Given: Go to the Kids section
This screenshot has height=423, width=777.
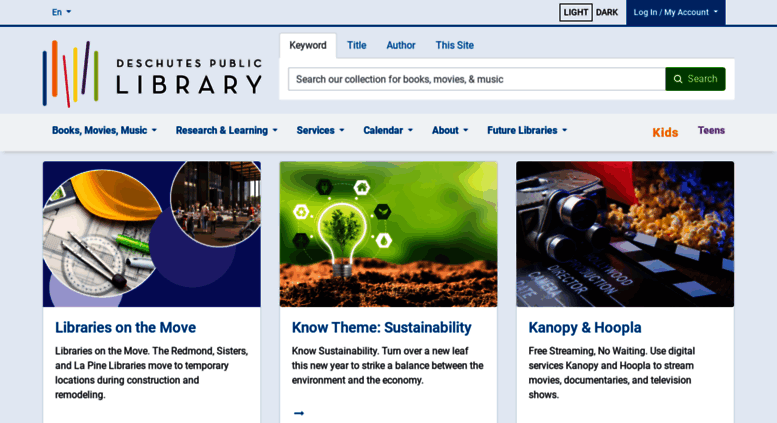Looking at the screenshot, I should pos(665,132).
